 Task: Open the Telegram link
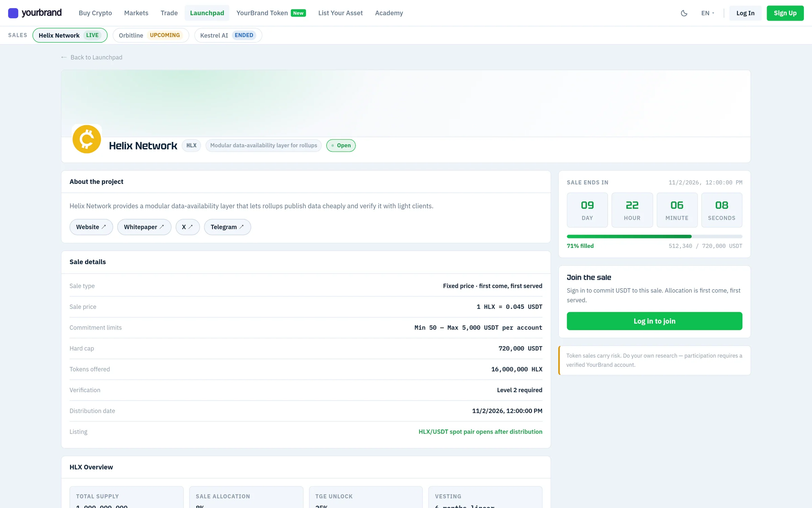[x=227, y=227]
